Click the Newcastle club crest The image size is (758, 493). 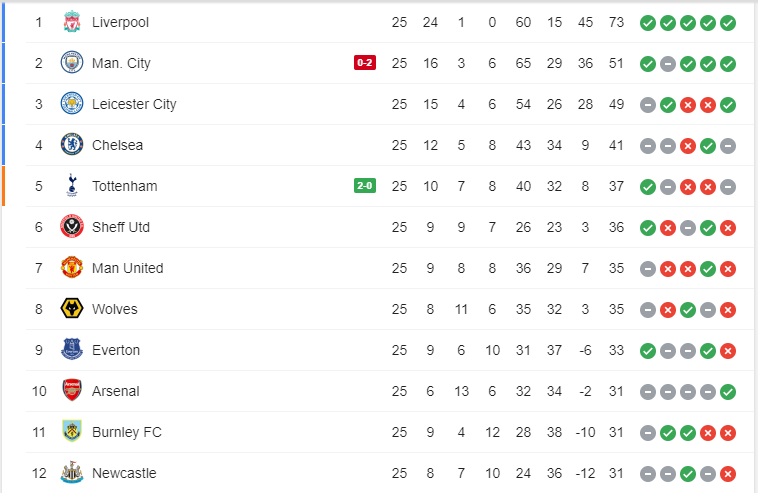[x=71, y=473]
